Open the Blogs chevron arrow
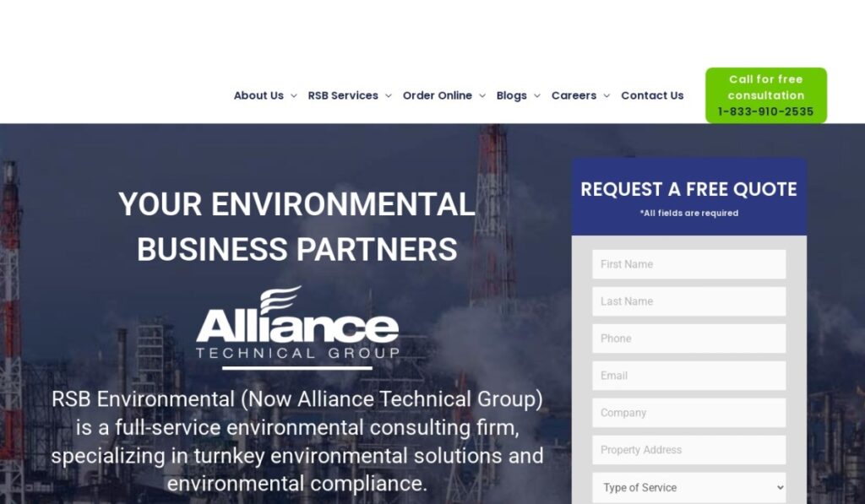Viewport: 865px width, 504px height. [x=536, y=96]
